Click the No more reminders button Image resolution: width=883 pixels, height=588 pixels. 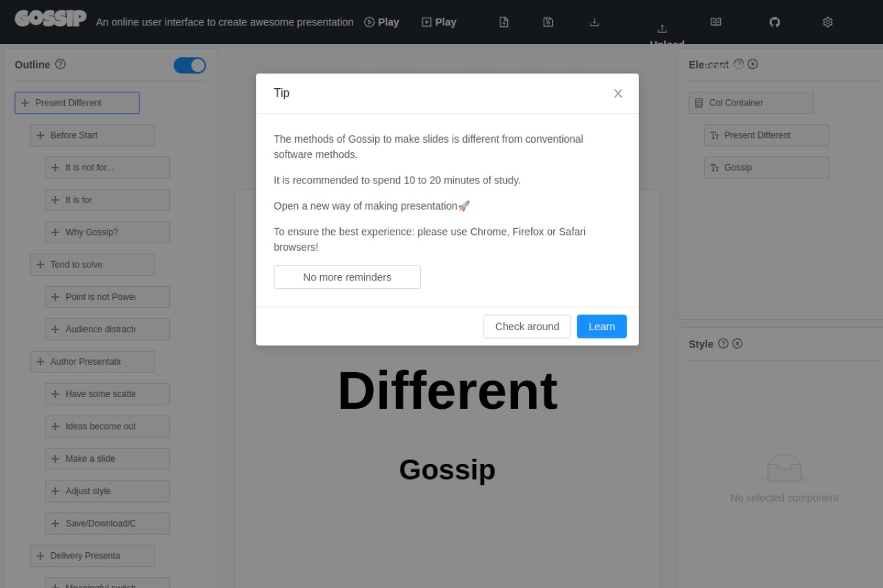[347, 277]
